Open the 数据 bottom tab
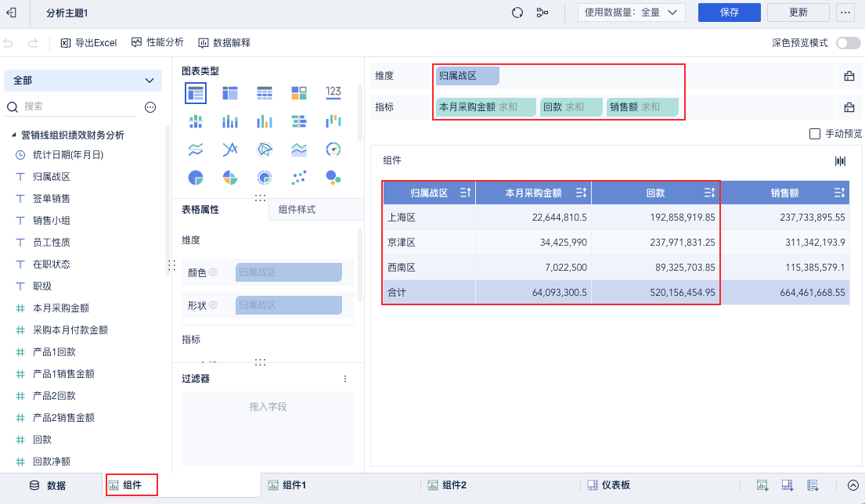The height and width of the screenshot is (504, 865). point(48,485)
